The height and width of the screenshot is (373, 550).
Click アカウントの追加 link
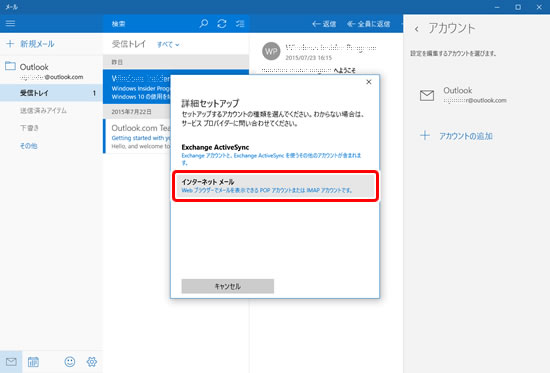[x=466, y=136]
